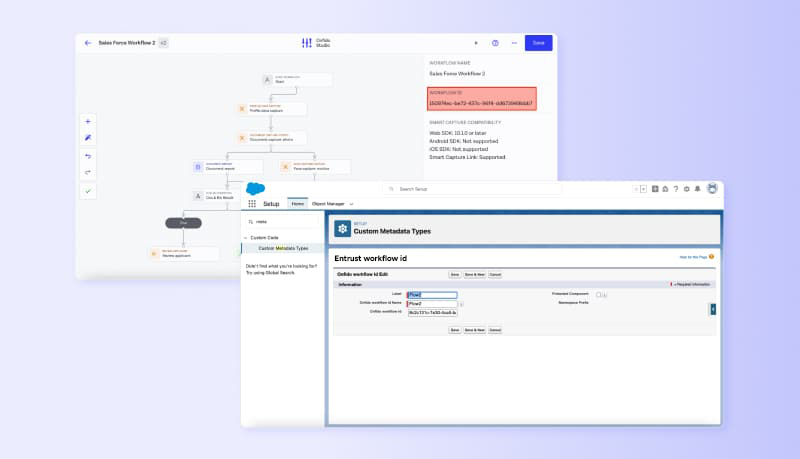Run workflow preview with the play icon

click(x=476, y=43)
